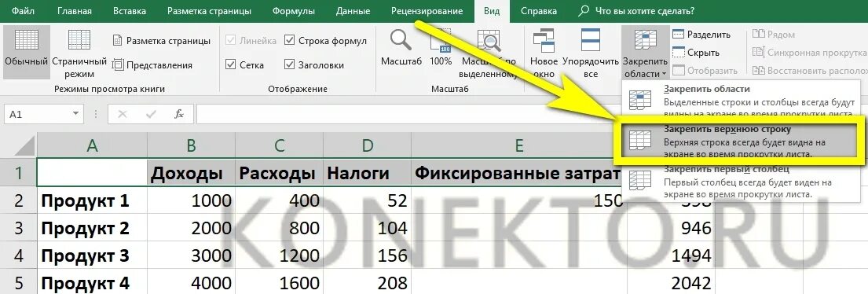Click the Продукт 3 cell
868x294 pixels.
tap(92, 255)
